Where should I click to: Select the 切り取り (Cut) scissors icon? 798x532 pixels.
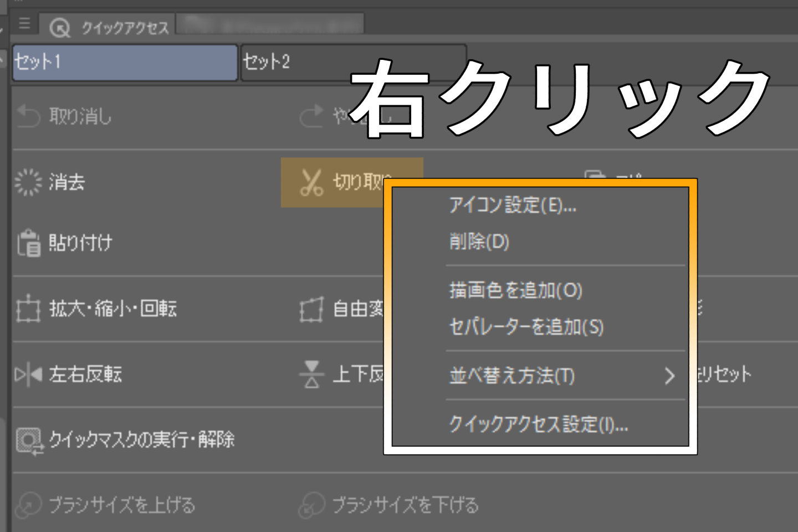coord(312,181)
